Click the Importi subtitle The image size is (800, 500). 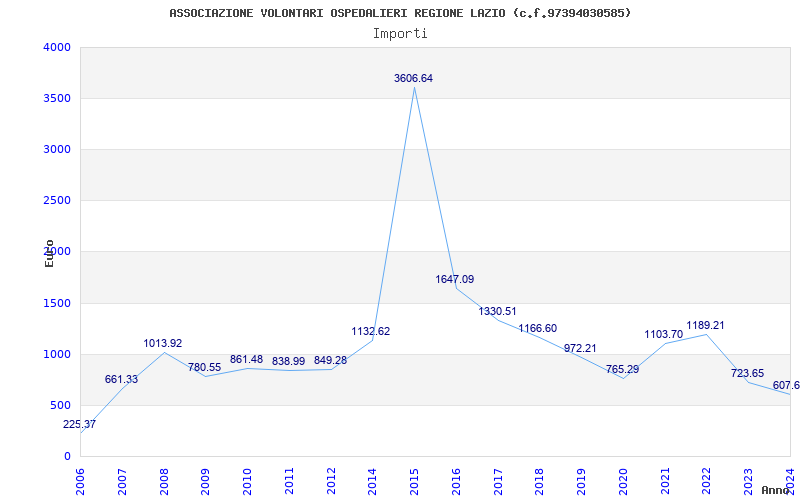(x=400, y=34)
